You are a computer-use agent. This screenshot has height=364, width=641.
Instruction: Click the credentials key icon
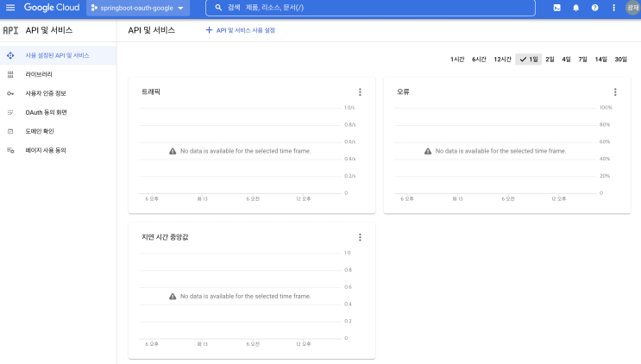pos(10,93)
